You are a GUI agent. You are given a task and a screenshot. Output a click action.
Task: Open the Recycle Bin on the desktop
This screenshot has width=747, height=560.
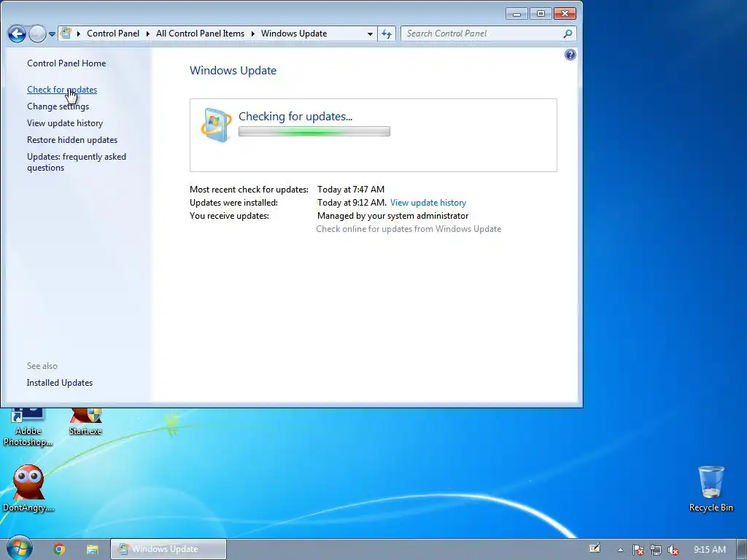711,489
